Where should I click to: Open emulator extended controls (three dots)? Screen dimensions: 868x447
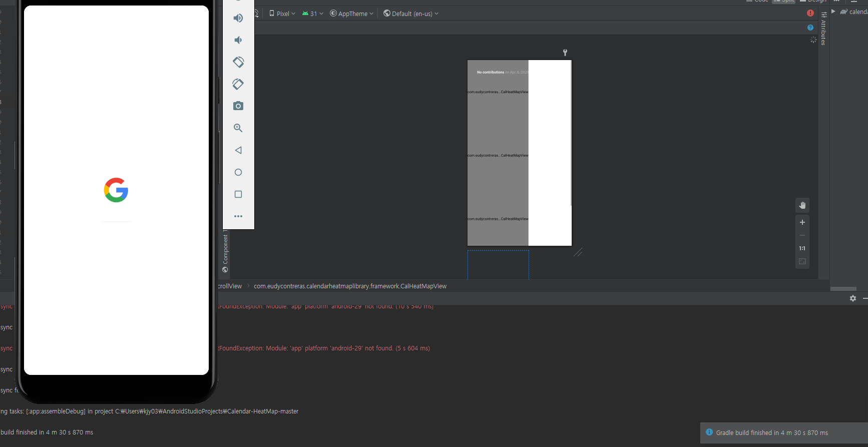tap(238, 216)
